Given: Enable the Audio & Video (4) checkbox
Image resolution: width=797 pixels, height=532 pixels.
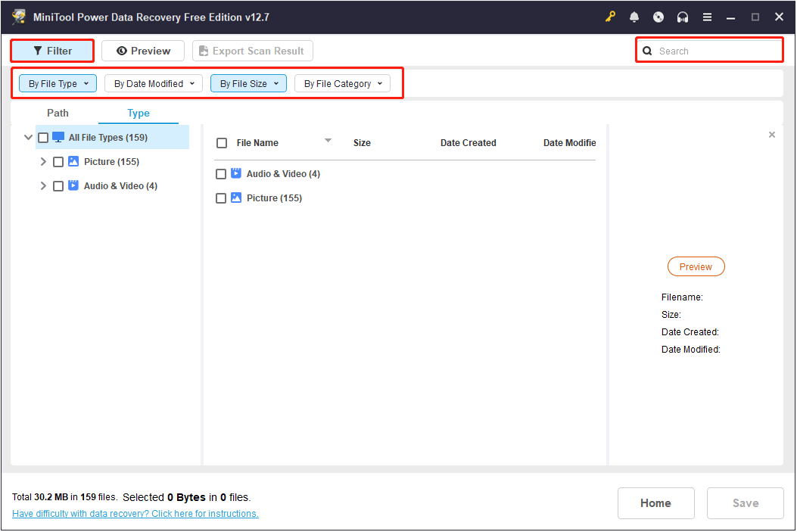Looking at the screenshot, I should click(x=58, y=185).
